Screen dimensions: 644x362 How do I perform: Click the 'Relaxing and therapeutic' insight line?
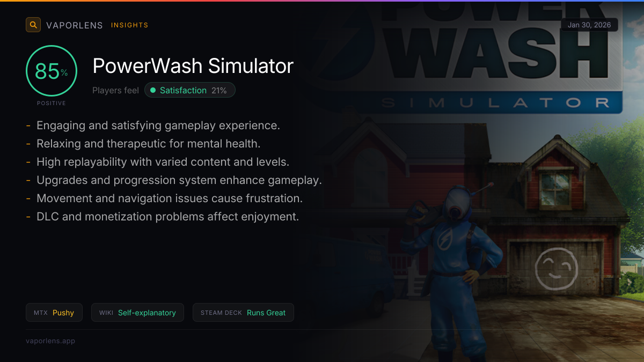point(149,144)
